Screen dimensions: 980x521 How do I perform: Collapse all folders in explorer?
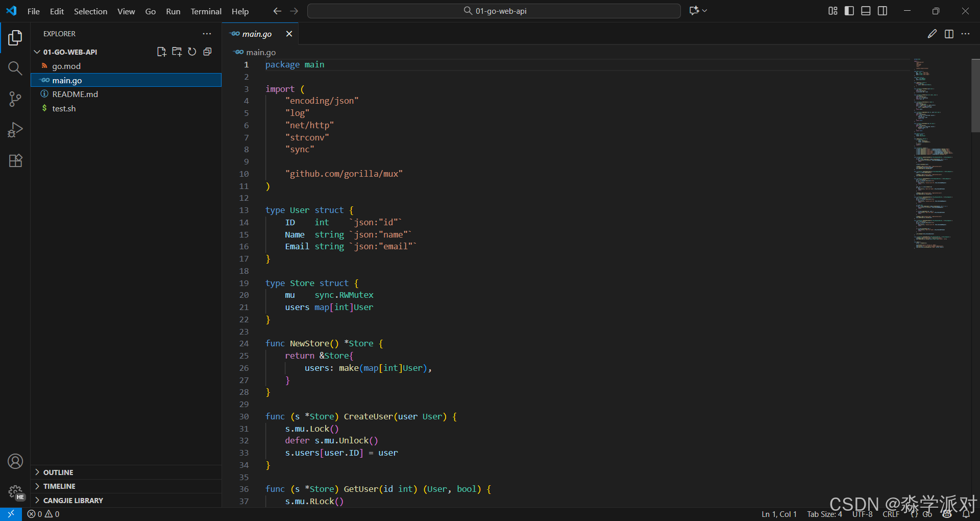point(207,52)
